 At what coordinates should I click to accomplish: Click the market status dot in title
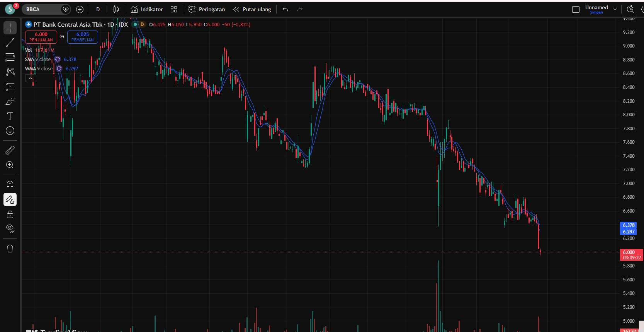(135, 24)
